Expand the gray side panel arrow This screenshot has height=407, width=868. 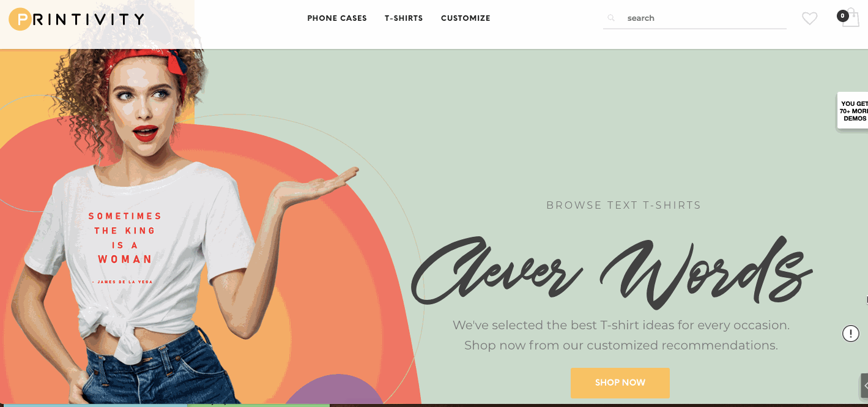coord(864,386)
